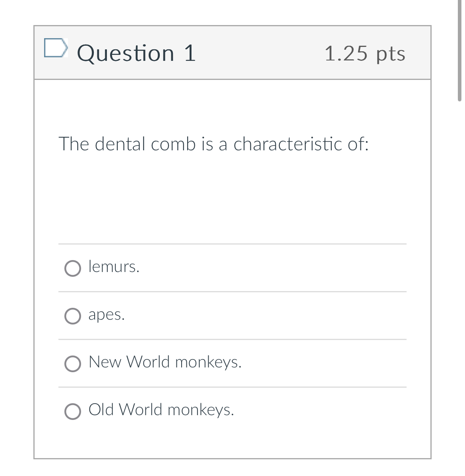Choose the apes radio button
The image size is (465, 476).
click(73, 317)
